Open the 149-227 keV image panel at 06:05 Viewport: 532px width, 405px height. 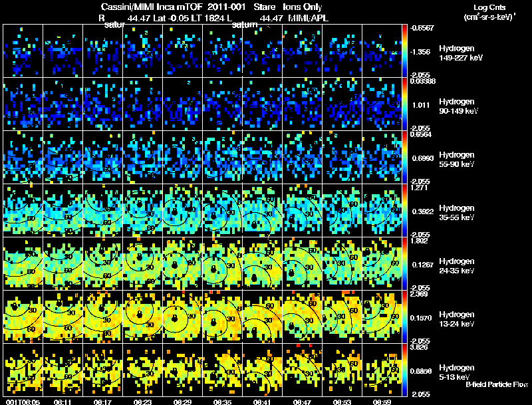point(23,51)
